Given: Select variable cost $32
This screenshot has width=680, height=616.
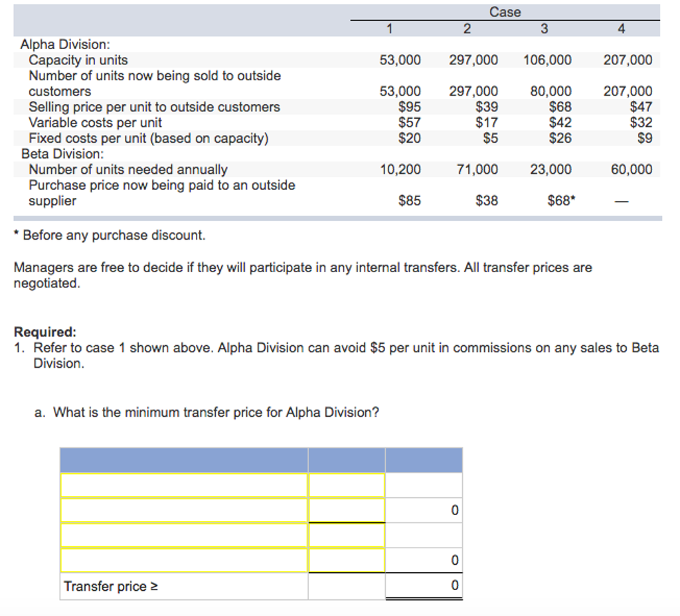Looking at the screenshot, I should (641, 123).
